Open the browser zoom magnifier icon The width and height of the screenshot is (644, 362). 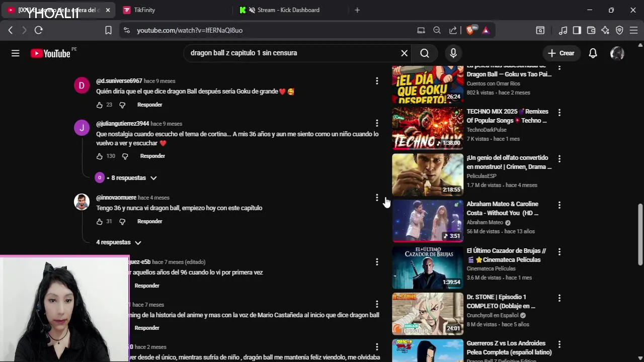(437, 30)
